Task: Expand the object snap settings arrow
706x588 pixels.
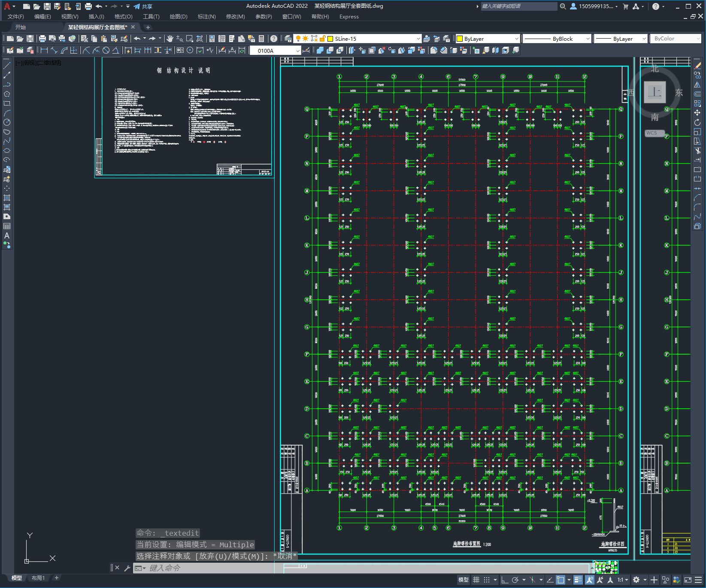Action: pos(569,580)
